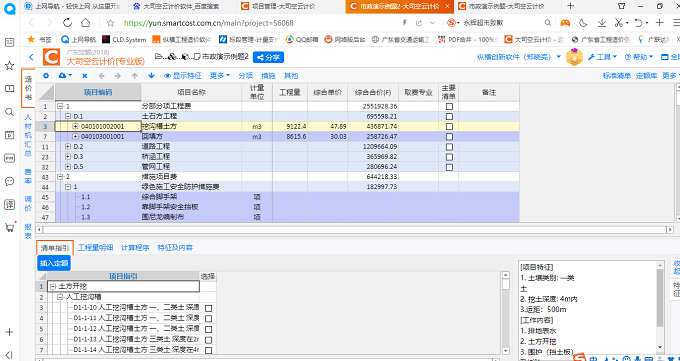Viewport: 680px width, 361px height.
Task: Check main list box for 桥涵工程 row
Action: click(449, 157)
